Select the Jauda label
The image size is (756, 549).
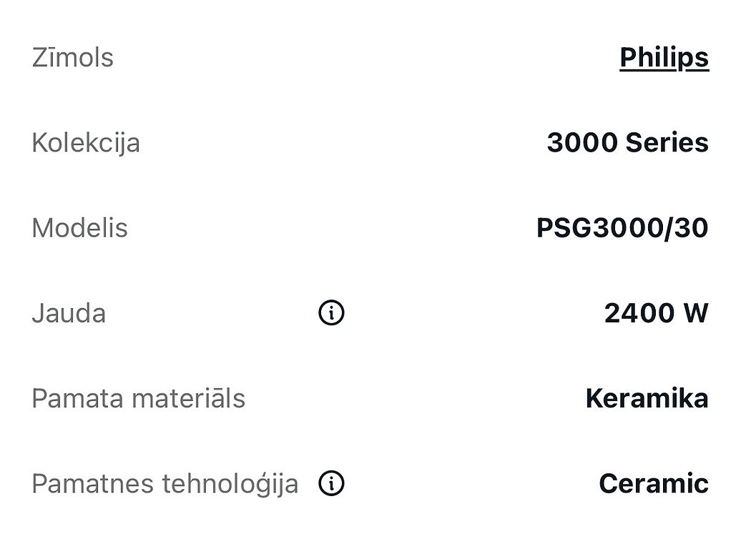[x=69, y=313]
